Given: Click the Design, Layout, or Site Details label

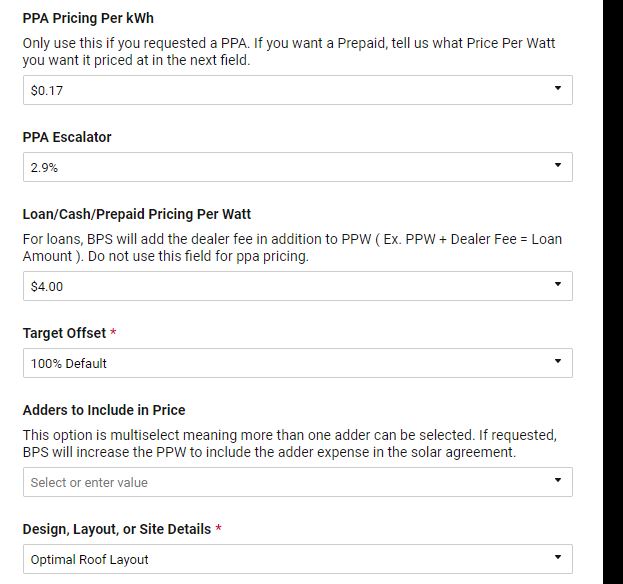Looking at the screenshot, I should pos(117,528).
